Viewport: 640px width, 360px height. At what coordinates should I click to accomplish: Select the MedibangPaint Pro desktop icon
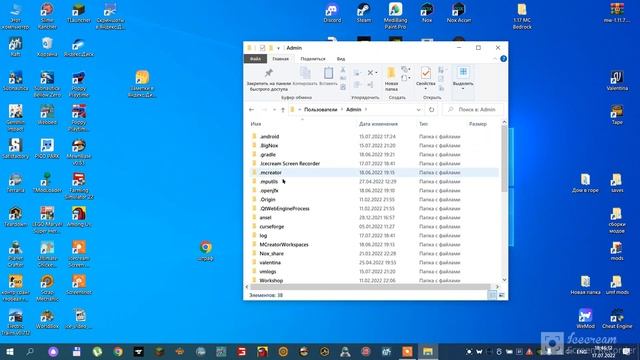pyautogui.click(x=395, y=16)
